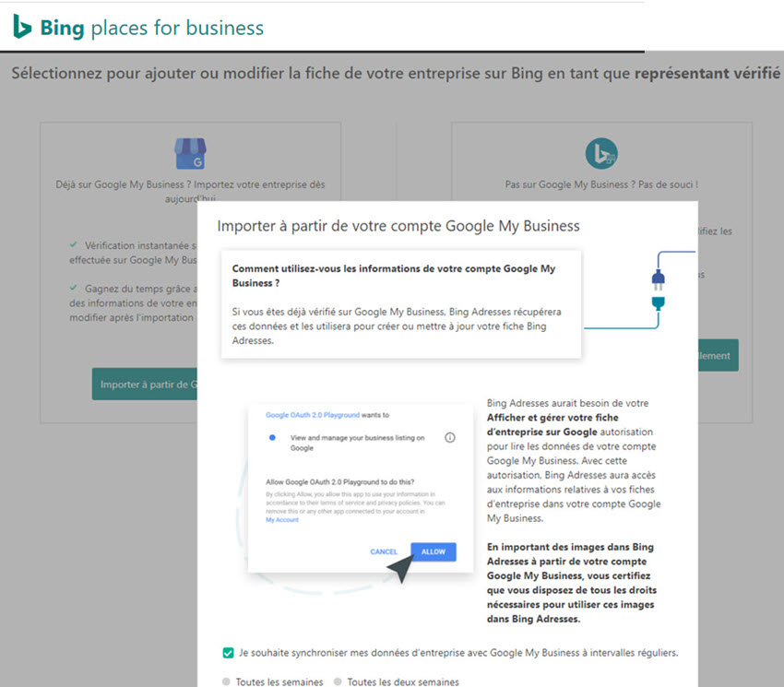The width and height of the screenshot is (784, 687).
Task: Click the "Importer à partir de G…" button
Action: coord(145,384)
